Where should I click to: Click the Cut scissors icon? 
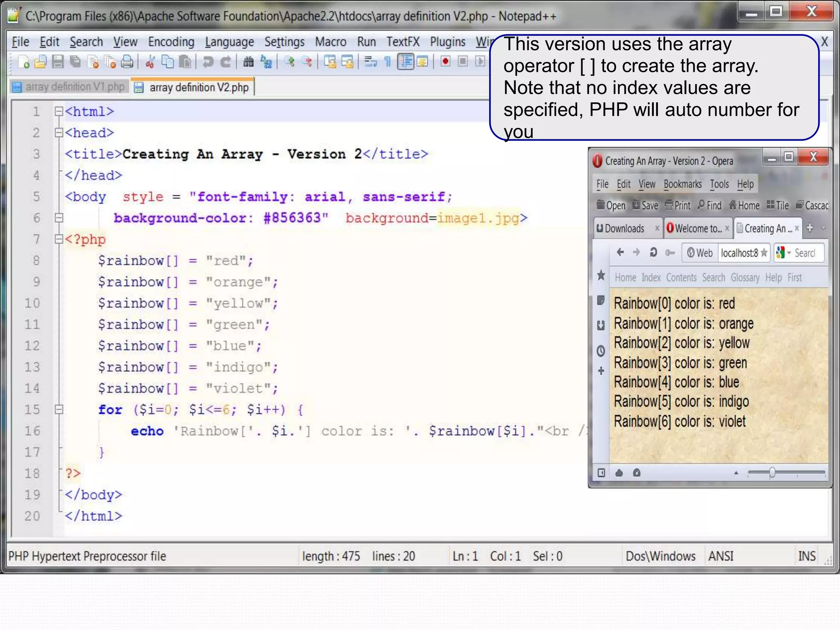point(150,62)
